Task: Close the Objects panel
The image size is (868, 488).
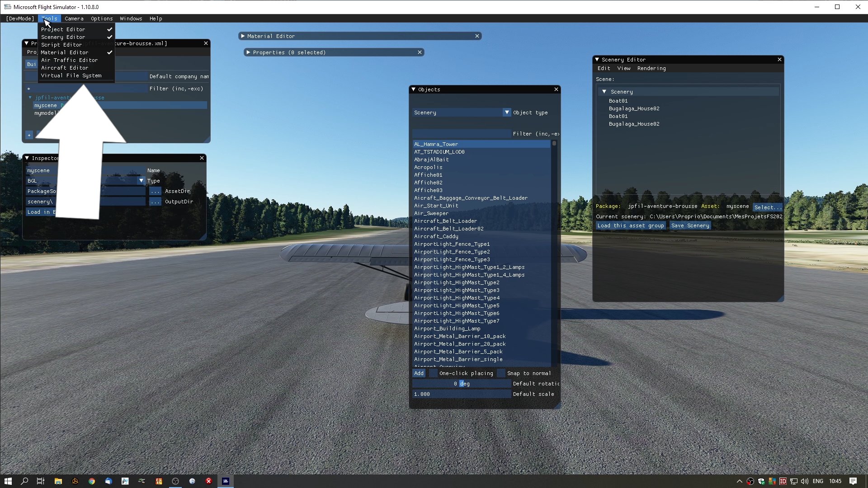Action: pos(556,89)
